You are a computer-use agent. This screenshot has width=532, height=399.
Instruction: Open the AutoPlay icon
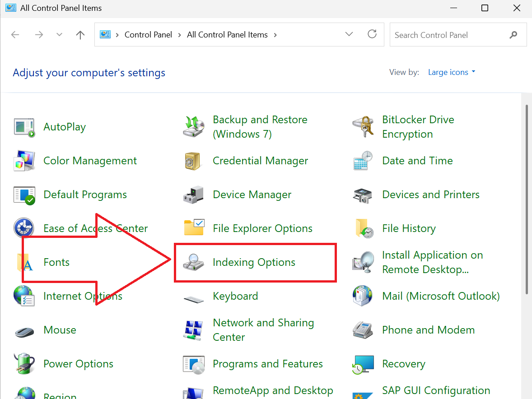(24, 127)
